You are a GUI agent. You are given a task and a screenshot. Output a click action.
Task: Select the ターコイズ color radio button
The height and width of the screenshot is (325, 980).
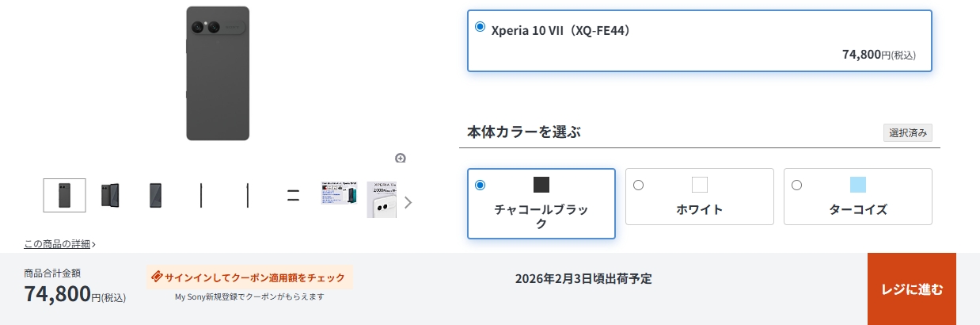(x=796, y=185)
